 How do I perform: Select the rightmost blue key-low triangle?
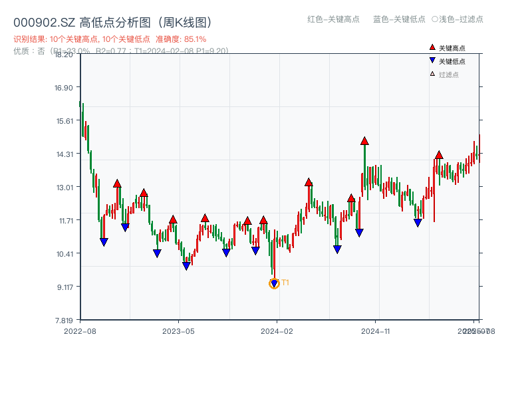coord(418,223)
